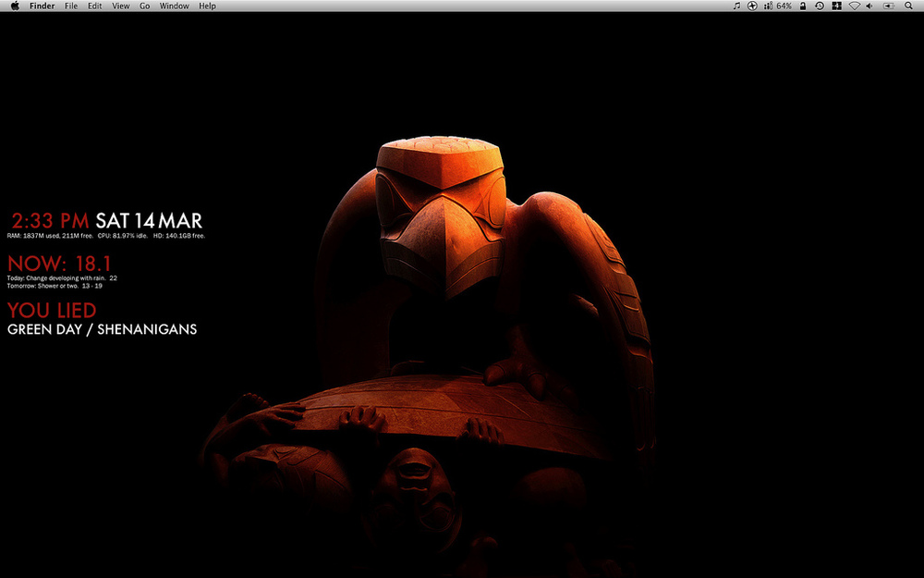Open the Go menu

click(x=145, y=6)
